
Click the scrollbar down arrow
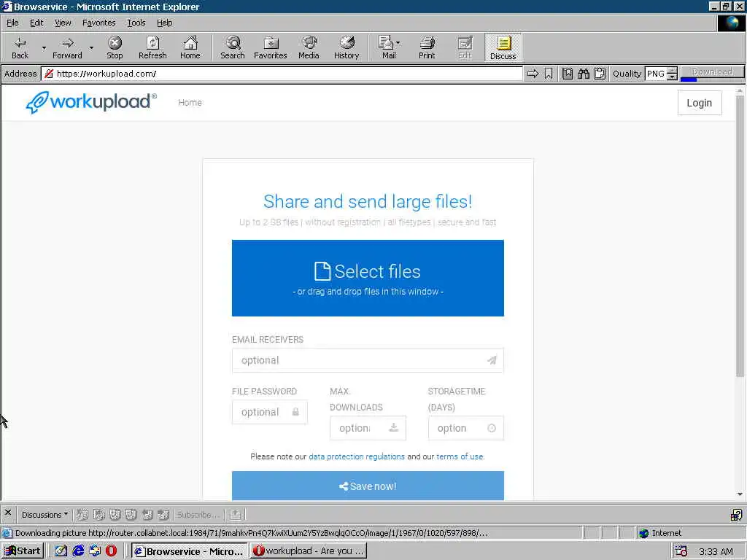pyautogui.click(x=740, y=494)
